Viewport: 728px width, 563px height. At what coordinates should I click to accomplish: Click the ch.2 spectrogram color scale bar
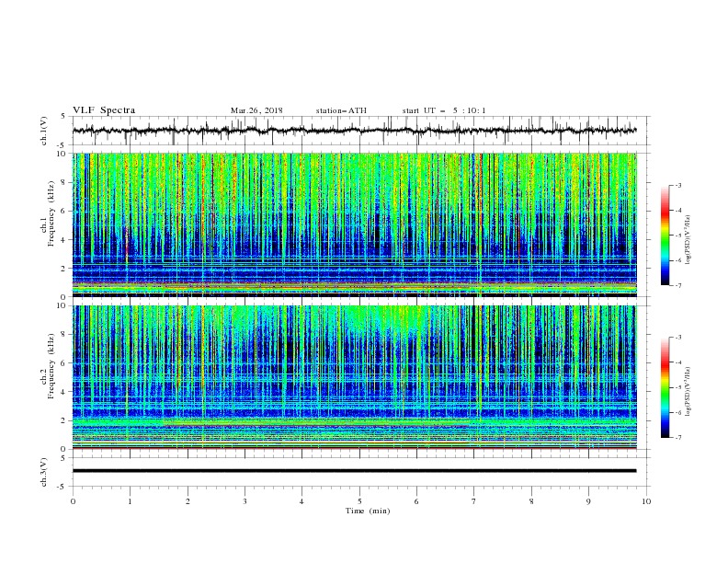[x=665, y=387]
